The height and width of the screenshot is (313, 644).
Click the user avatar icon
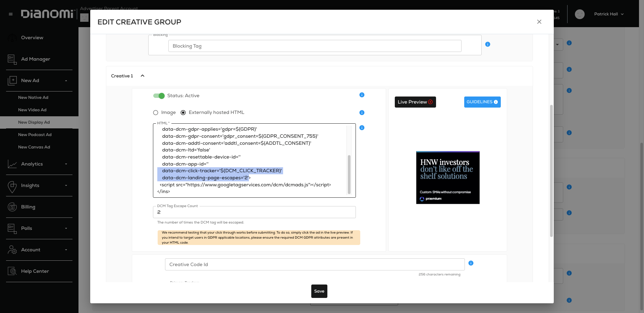pyautogui.click(x=580, y=14)
